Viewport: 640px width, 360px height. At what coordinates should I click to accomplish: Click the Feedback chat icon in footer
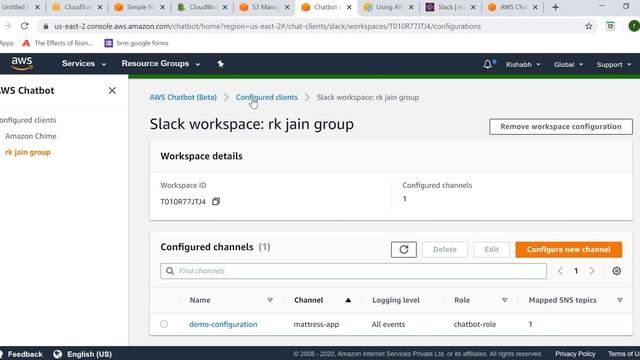pyautogui.click(x=2, y=354)
